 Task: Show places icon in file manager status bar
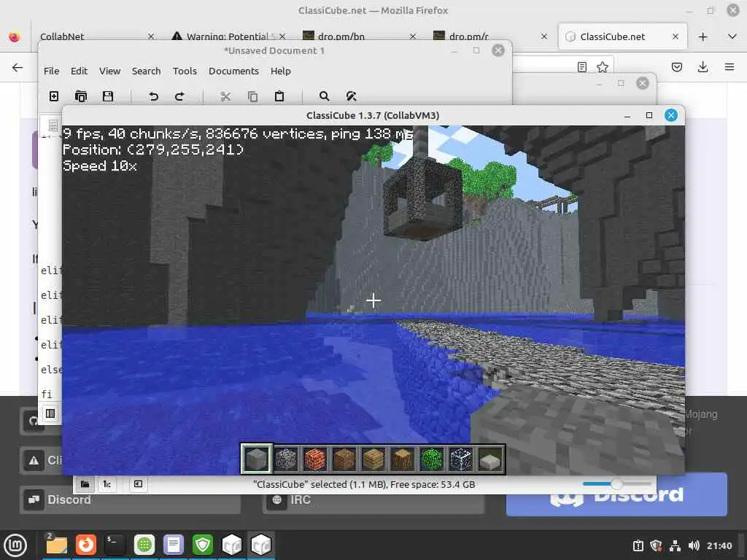pyautogui.click(x=85, y=484)
